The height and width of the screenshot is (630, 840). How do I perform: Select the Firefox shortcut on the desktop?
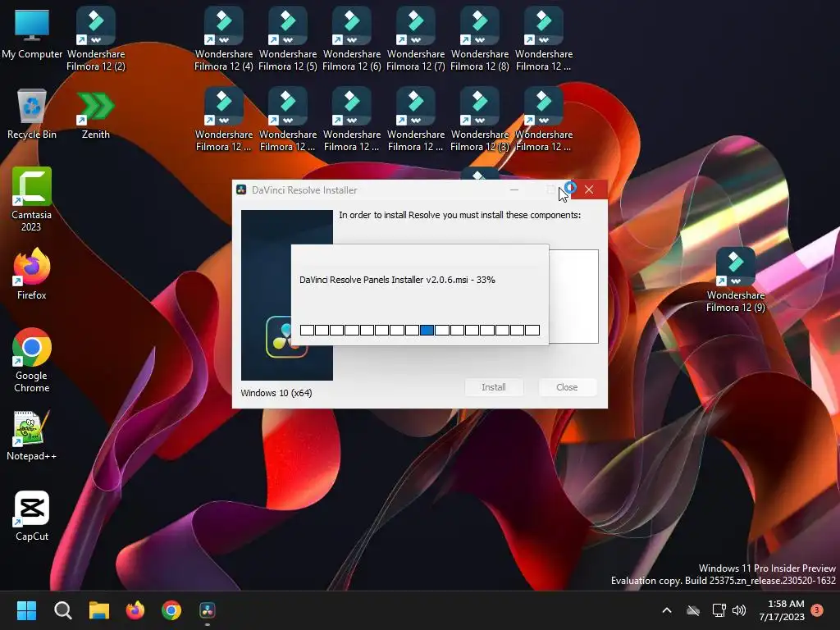pyautogui.click(x=32, y=274)
